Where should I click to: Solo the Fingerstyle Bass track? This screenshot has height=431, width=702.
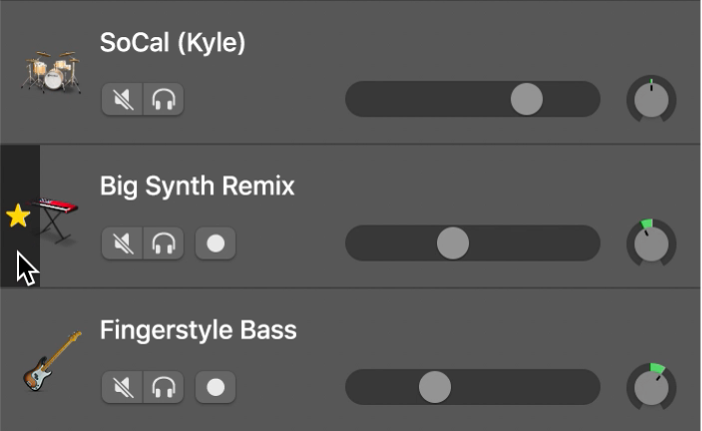coord(163,387)
